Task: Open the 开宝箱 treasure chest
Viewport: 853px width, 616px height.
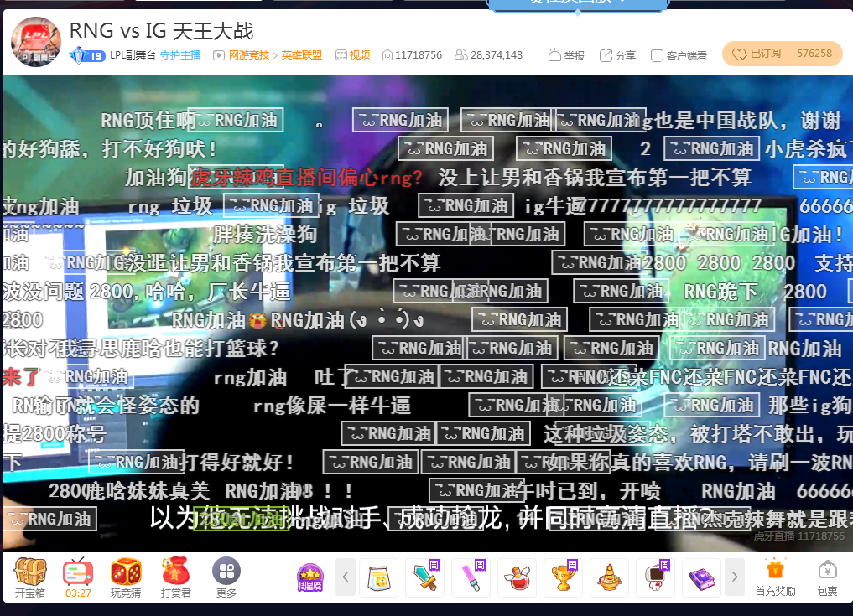Action: pyautogui.click(x=30, y=577)
